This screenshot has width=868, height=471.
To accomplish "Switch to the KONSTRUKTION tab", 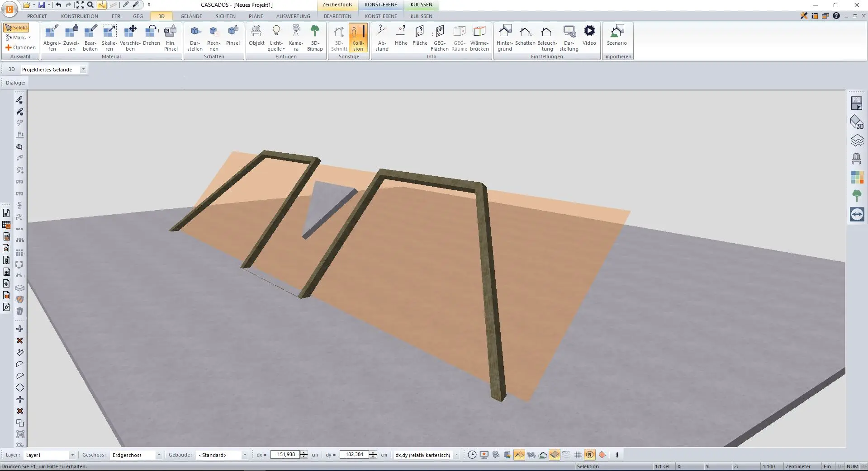I will 80,16.
